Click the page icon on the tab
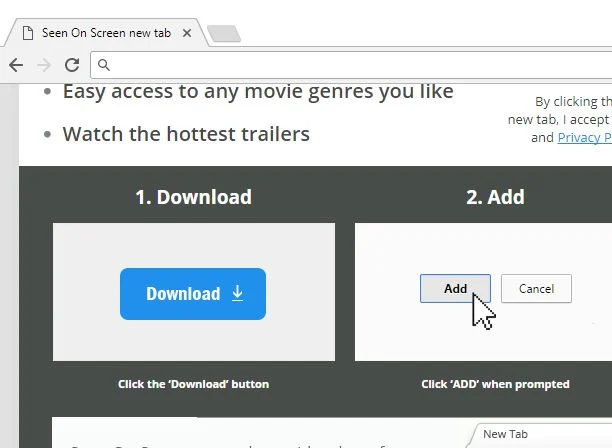The image size is (612, 448). coord(28,33)
